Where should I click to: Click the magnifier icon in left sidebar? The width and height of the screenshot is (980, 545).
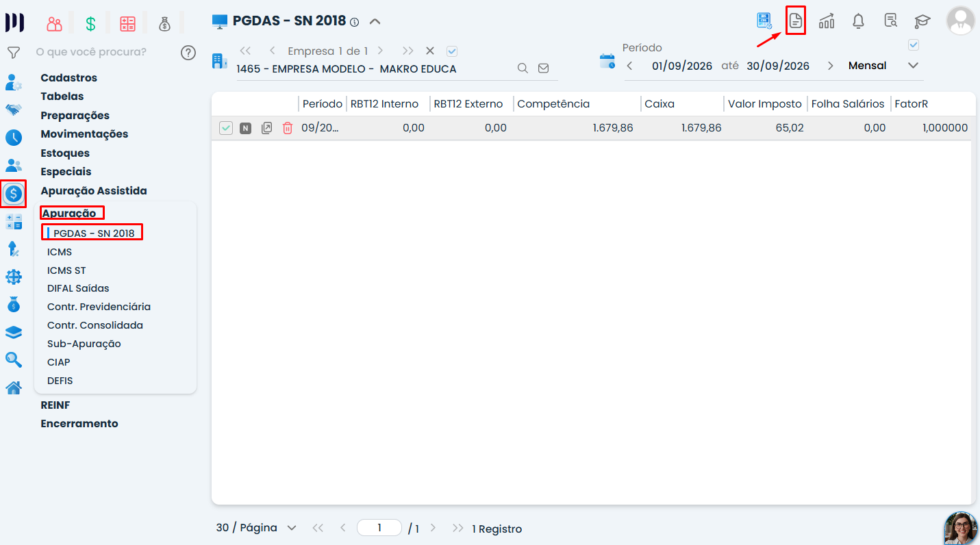point(14,360)
